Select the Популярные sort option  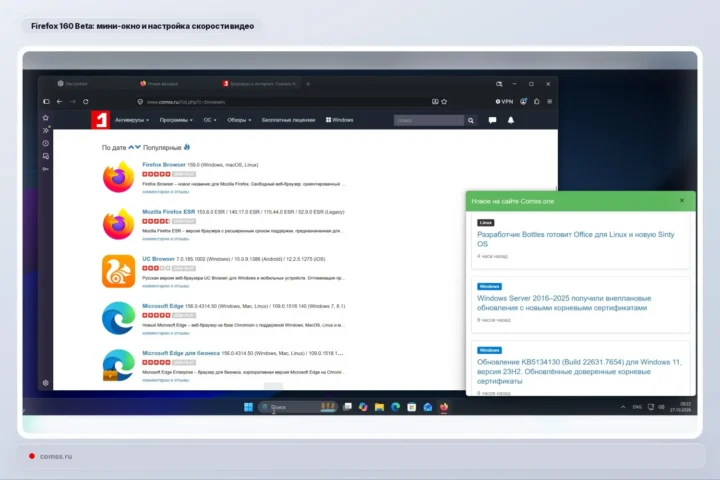point(166,147)
